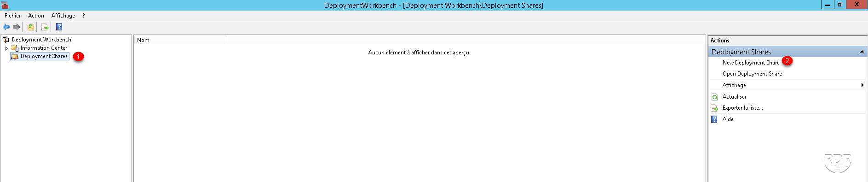Click the Deployment Shares folder icon in tree
The image size is (868, 182).
(x=15, y=56)
